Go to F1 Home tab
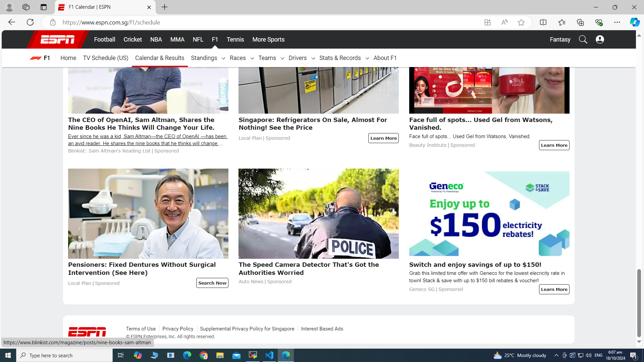Viewport: 644px width, 362px height. tap(68, 58)
